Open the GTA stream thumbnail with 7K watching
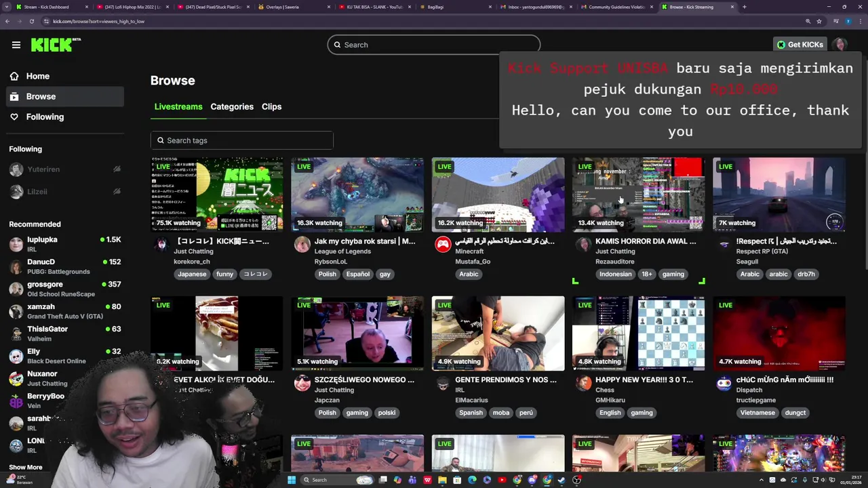This screenshot has width=868, height=488. (778, 195)
